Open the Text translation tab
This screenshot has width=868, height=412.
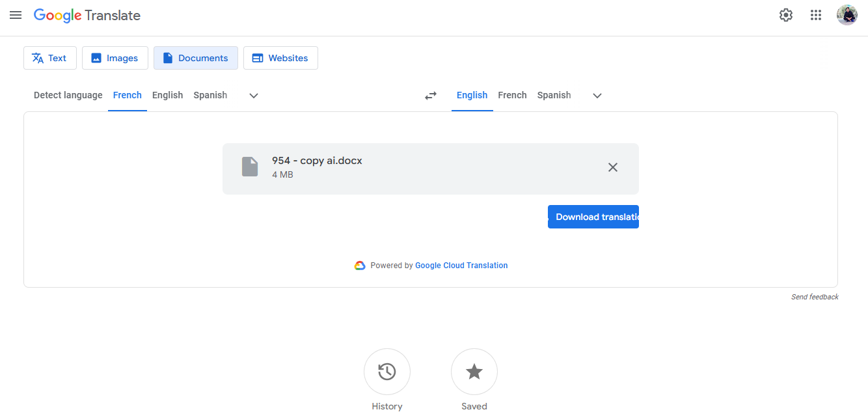[49, 58]
